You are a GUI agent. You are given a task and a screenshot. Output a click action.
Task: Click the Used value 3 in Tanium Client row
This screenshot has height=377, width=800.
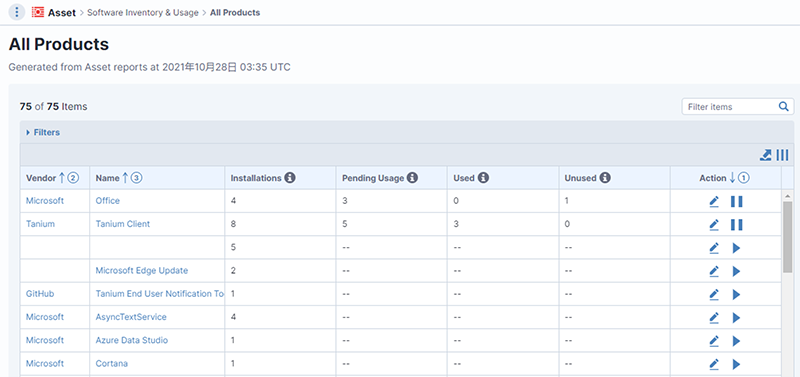(x=456, y=224)
